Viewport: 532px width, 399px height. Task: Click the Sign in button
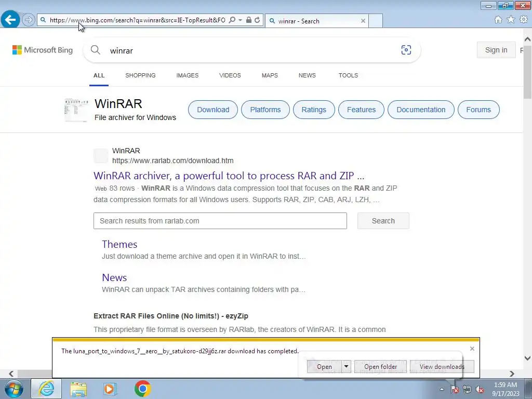(496, 50)
